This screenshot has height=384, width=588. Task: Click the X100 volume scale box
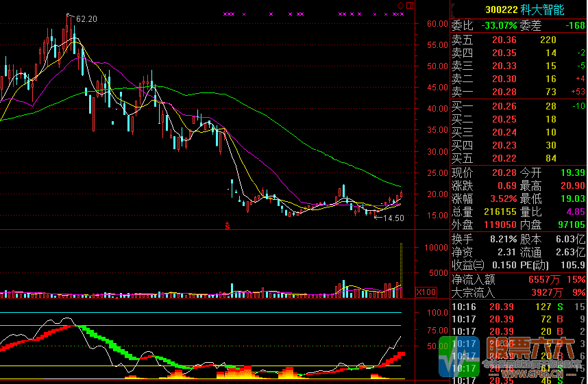(426, 292)
